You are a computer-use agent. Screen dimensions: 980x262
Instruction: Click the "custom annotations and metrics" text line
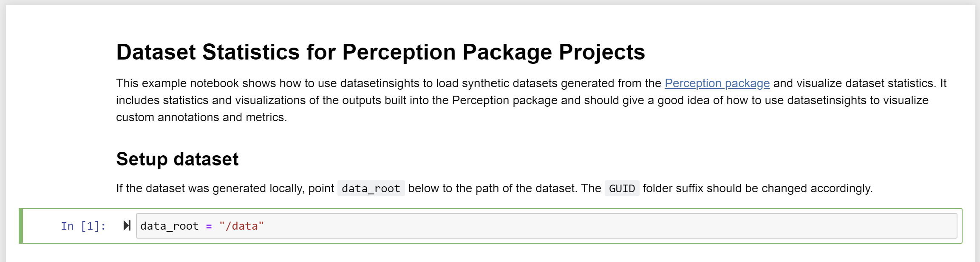(x=201, y=117)
